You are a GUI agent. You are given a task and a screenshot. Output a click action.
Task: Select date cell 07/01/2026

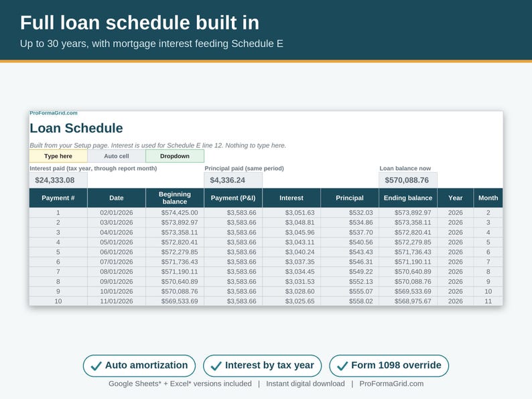click(x=117, y=262)
